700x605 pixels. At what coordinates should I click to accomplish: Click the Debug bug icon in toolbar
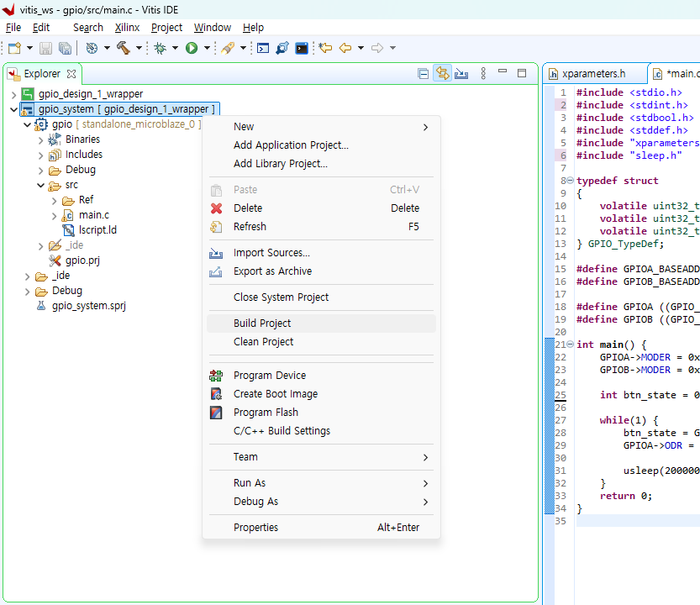pos(161,48)
